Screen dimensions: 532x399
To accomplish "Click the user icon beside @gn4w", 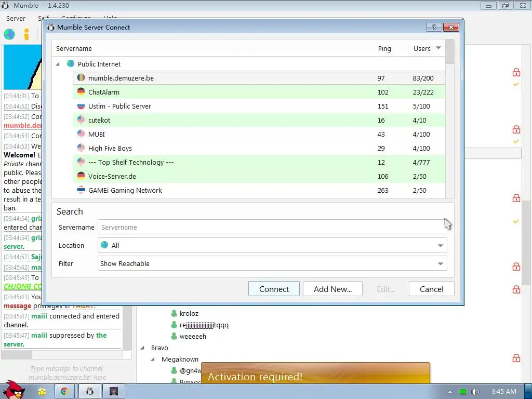I will [174, 370].
